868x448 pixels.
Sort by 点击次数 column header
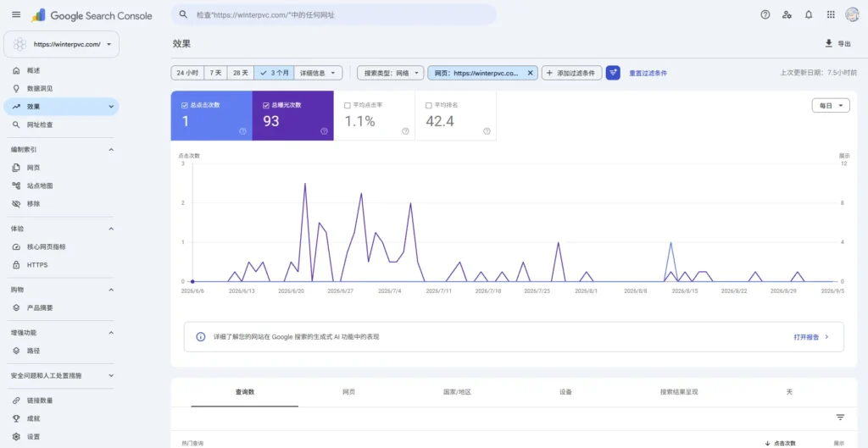tap(782, 443)
